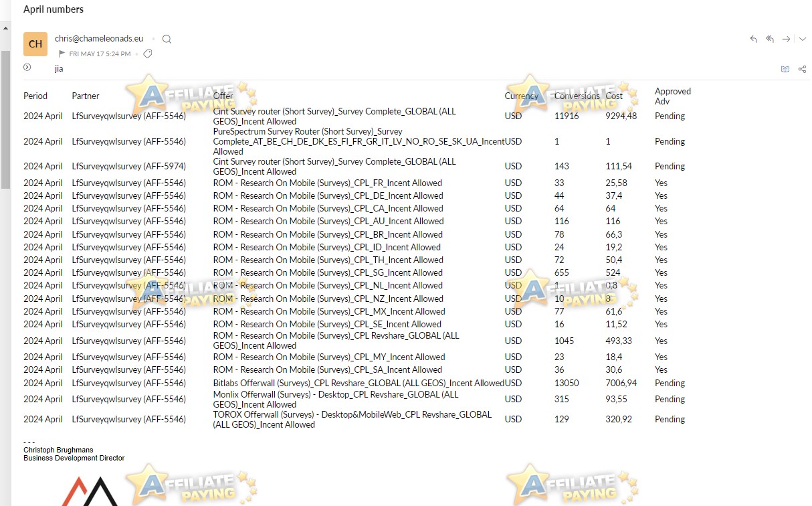
Task: Click recipient name 'jia'
Action: 59,69
